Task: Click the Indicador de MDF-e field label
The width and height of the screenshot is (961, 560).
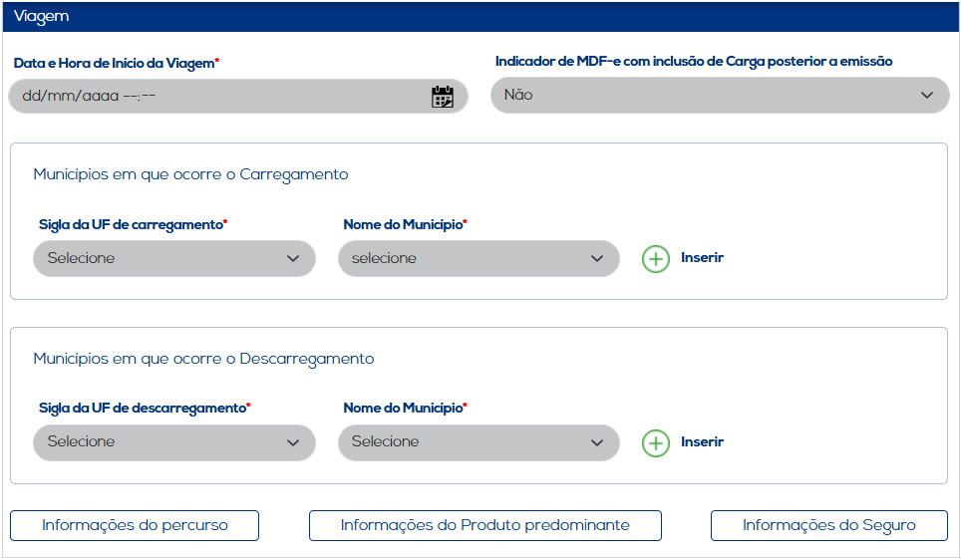Action: 694,62
